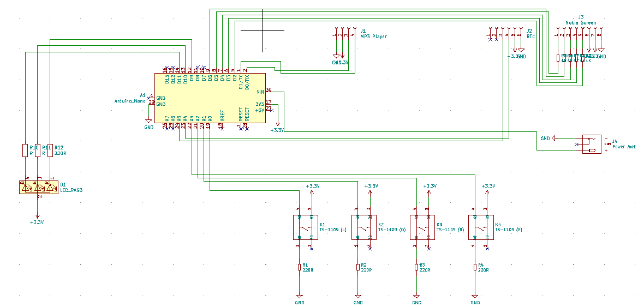Click the VIN pin on the Arduino

[x=260, y=92]
